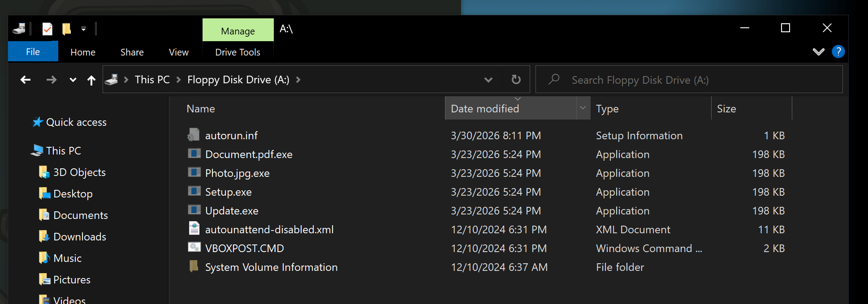868x304 pixels.
Task: Open the File menu tab
Action: coord(33,52)
